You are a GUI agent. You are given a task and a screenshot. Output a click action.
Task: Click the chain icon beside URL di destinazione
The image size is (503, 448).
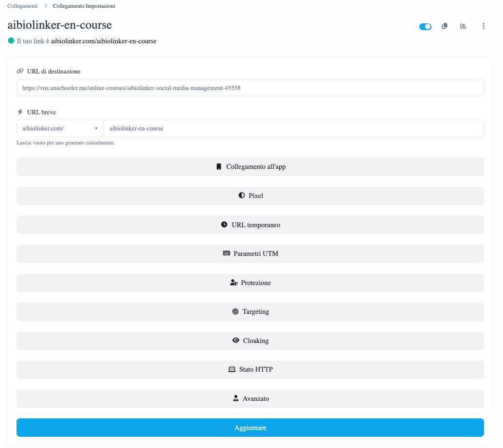pyautogui.click(x=20, y=71)
